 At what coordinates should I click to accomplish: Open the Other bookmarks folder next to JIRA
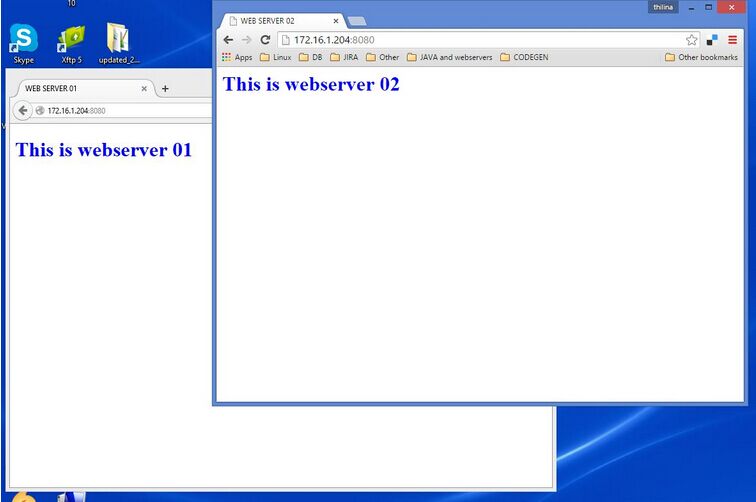tap(382, 57)
